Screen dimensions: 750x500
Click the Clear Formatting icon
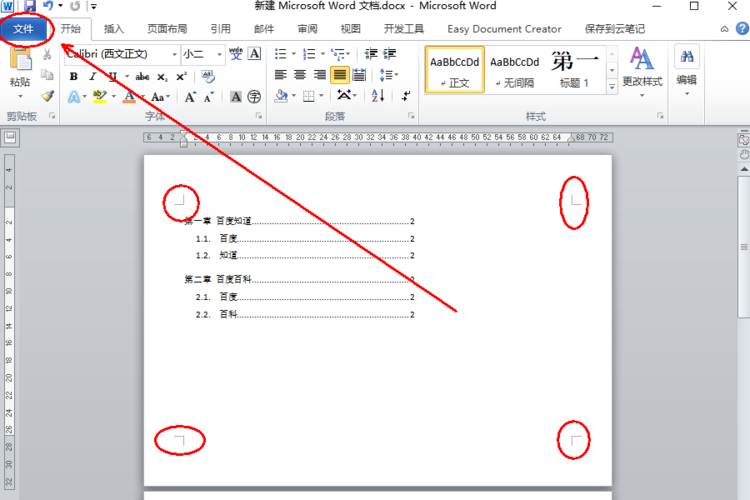tap(208, 76)
